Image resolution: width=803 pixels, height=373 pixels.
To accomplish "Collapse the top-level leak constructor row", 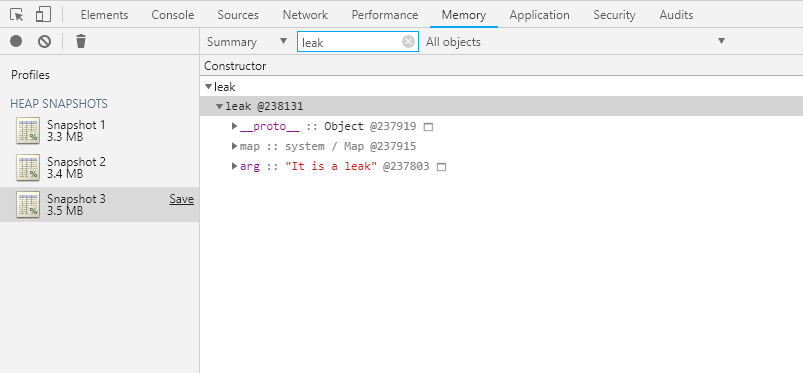I will (208, 87).
